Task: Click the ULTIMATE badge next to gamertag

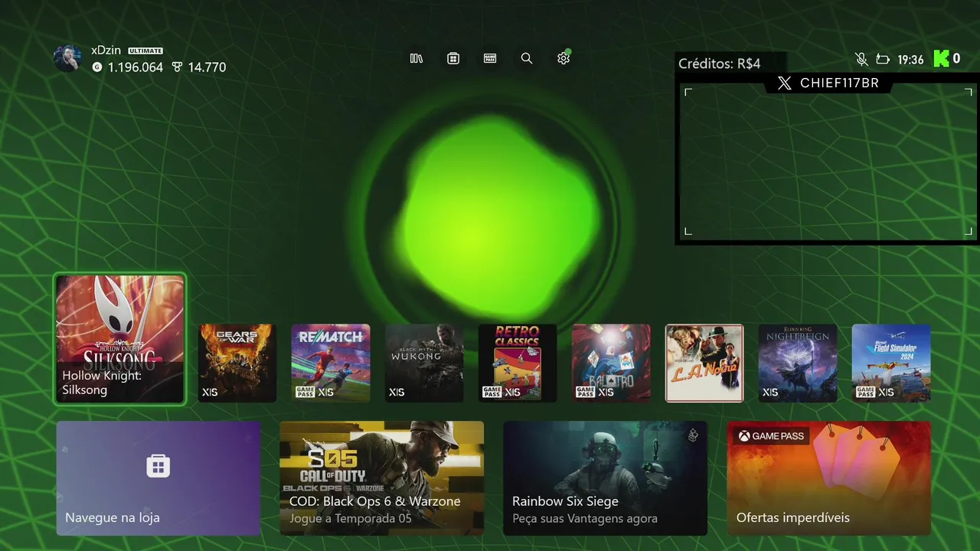Action: click(145, 51)
